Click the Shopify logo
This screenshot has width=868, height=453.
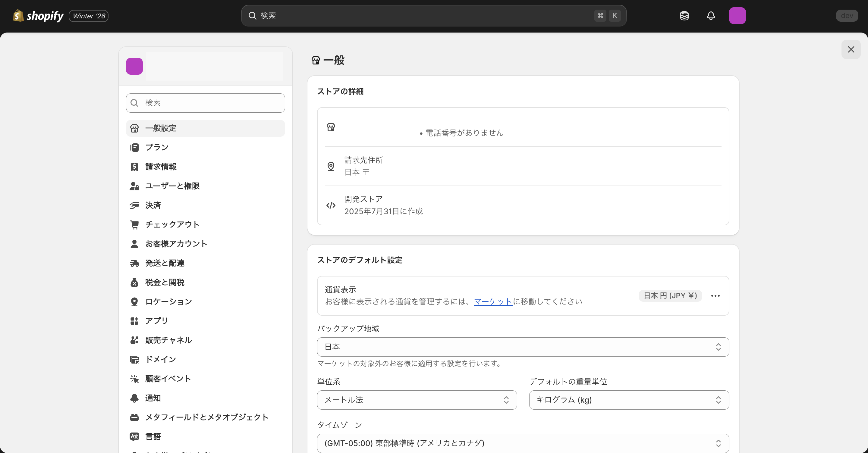tap(38, 15)
